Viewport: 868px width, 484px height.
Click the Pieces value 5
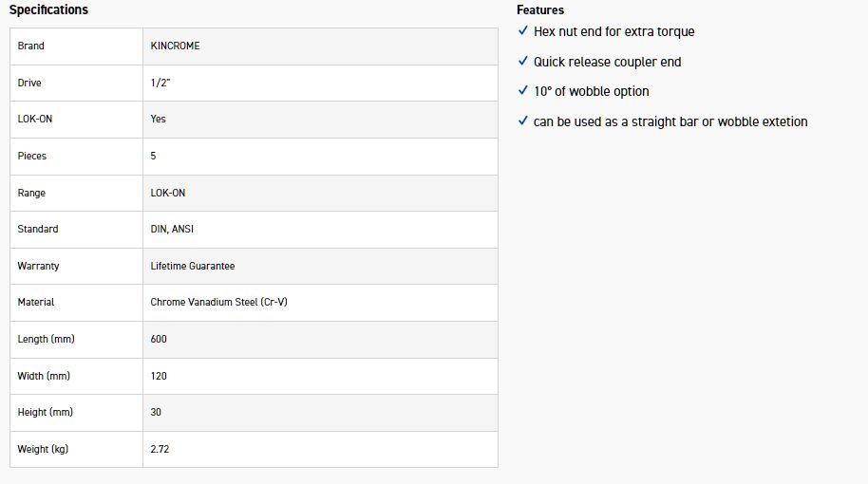[x=154, y=156]
